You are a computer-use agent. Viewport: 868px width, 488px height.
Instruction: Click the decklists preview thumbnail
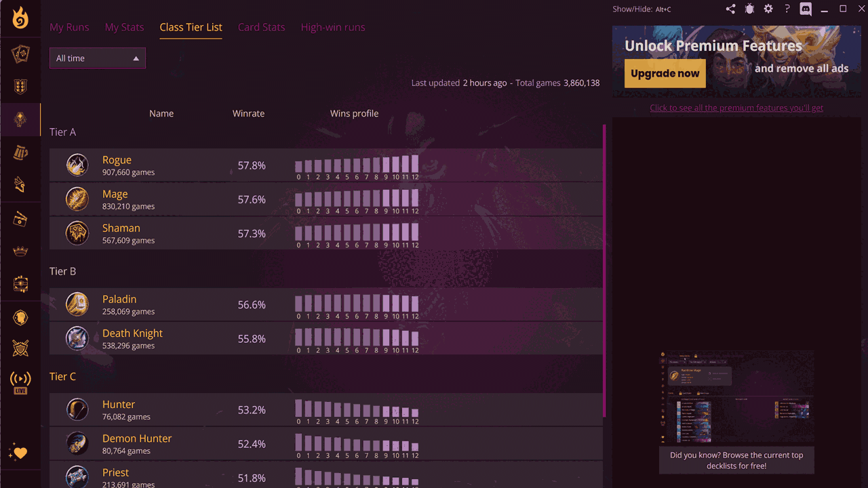click(736, 397)
